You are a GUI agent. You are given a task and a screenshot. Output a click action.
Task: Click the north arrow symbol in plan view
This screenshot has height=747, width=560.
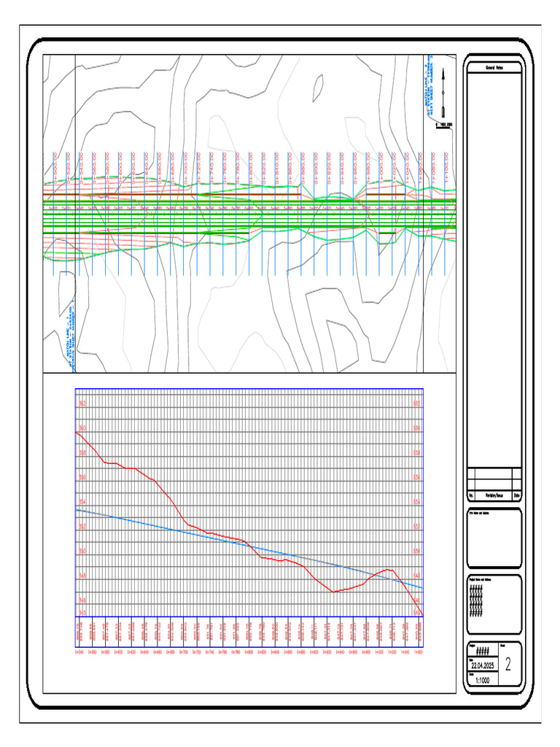[x=443, y=93]
